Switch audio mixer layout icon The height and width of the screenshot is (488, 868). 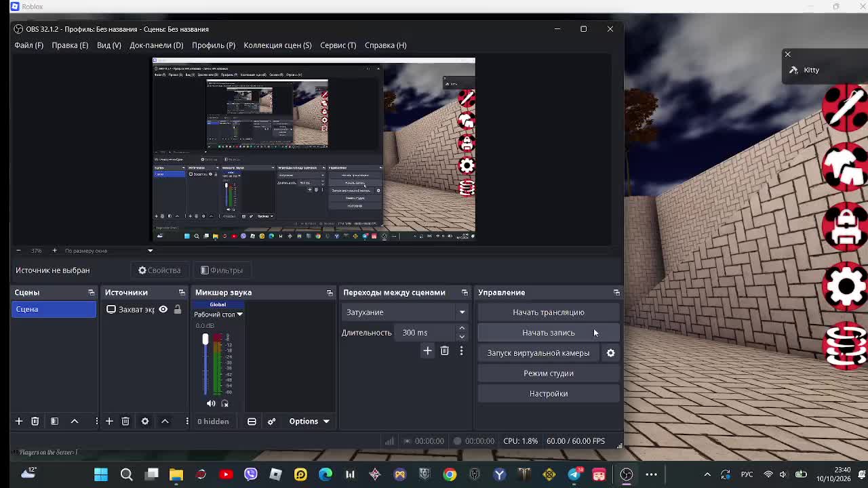pyautogui.click(x=252, y=421)
